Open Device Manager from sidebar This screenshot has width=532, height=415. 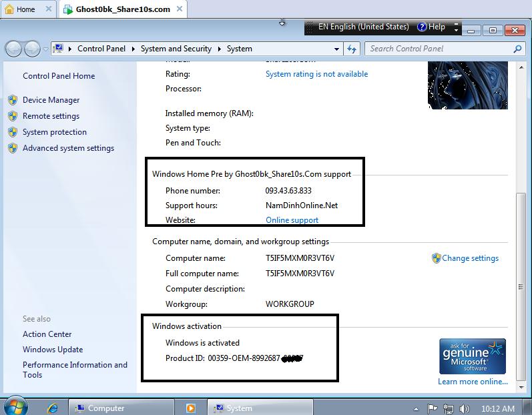pos(51,100)
